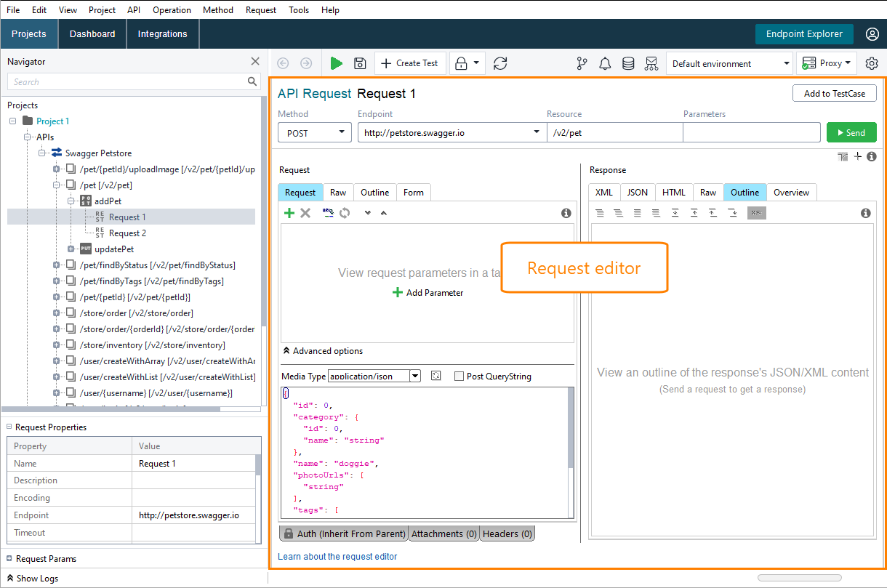Click the info icon in Response toolbar
This screenshot has width=887, height=588.
click(866, 213)
